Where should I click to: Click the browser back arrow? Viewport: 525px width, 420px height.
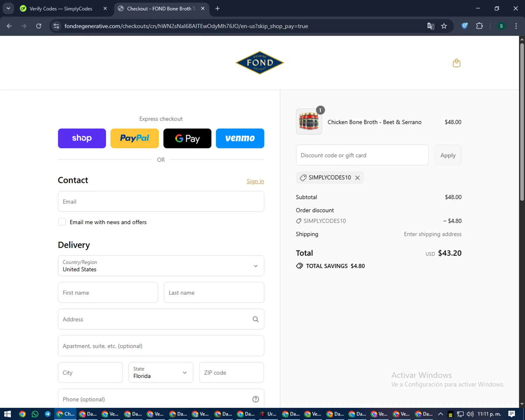[x=9, y=26]
